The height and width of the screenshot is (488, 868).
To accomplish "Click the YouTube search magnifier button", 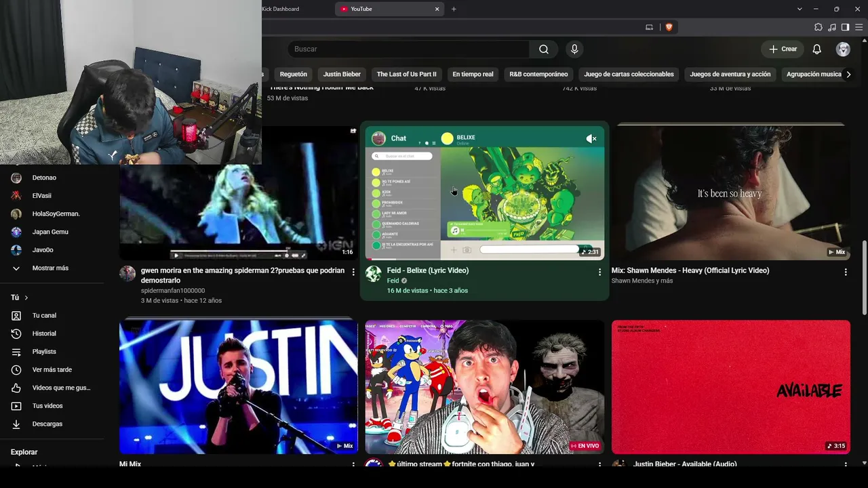I will (543, 49).
